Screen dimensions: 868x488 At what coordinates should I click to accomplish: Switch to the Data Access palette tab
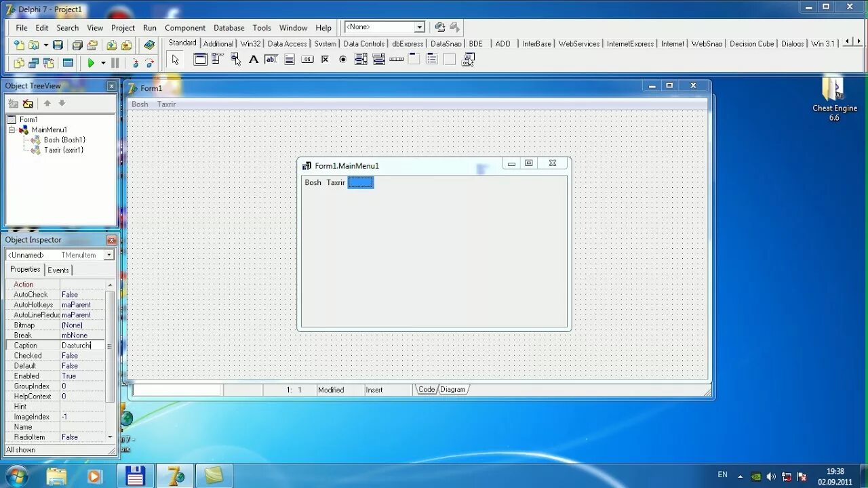coord(288,43)
